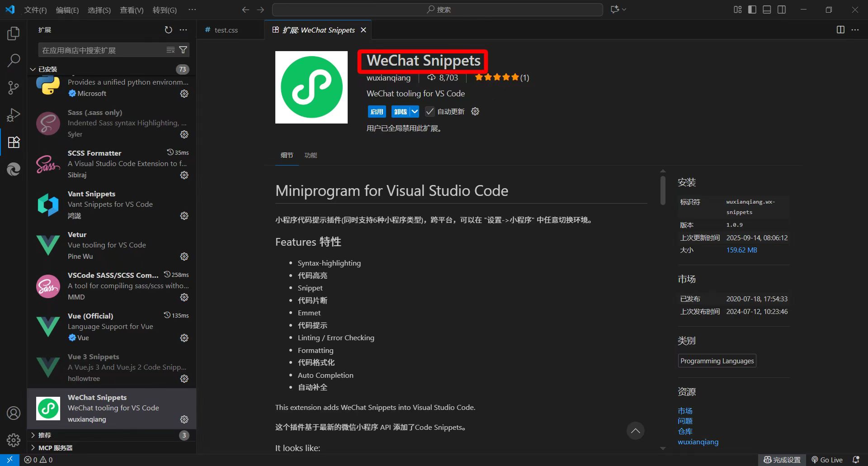Screen dimensions: 868x466
Task: Open settings gear for Vue (Official)
Action: 184,338
